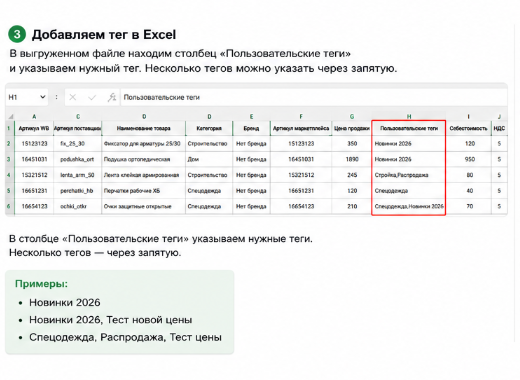Select column I header
Image resolution: width=520 pixels, height=380 pixels.
[x=468, y=116]
